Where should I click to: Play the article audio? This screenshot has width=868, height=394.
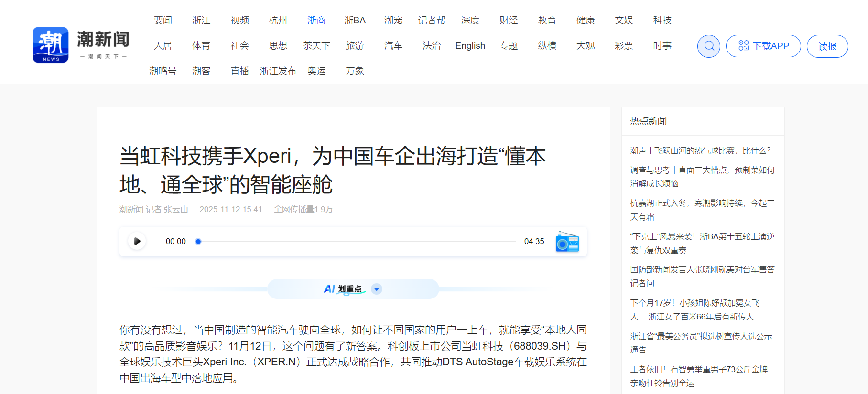137,241
